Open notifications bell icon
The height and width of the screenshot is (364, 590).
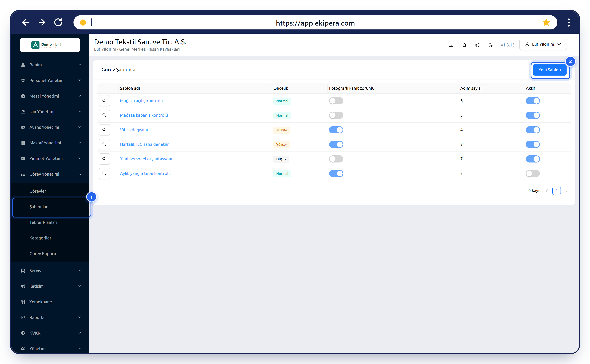click(464, 45)
